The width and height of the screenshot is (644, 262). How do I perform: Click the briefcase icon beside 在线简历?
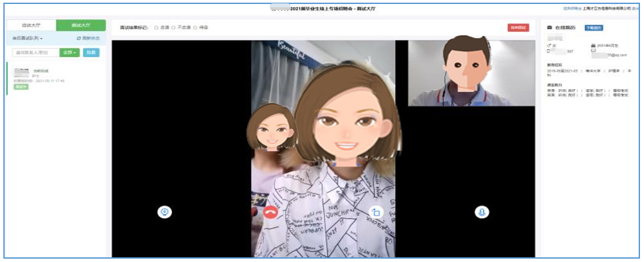[x=550, y=27]
